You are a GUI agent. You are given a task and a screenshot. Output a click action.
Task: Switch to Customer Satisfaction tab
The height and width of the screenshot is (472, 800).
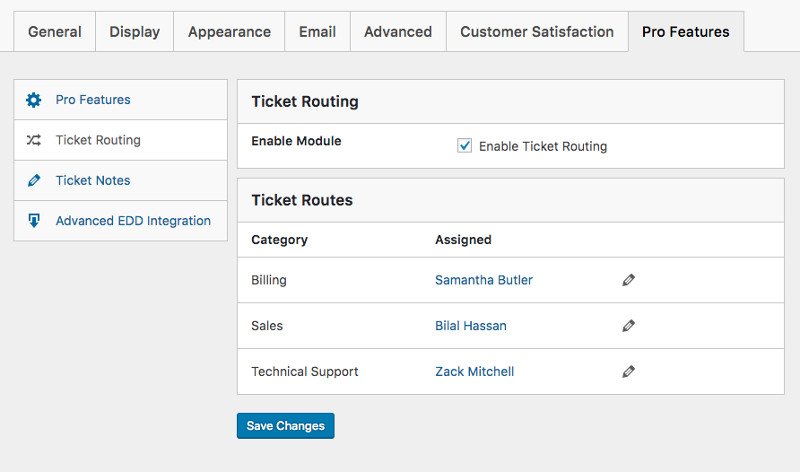[537, 32]
